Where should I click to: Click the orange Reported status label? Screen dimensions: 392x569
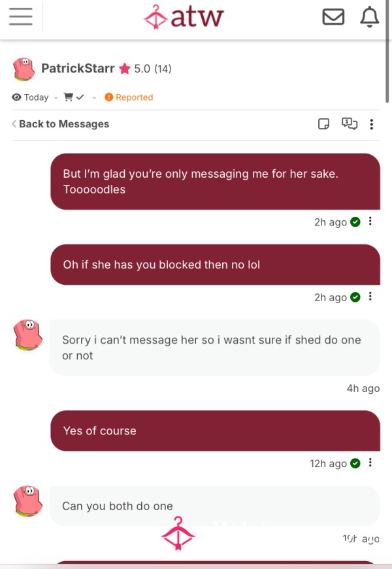click(x=129, y=97)
